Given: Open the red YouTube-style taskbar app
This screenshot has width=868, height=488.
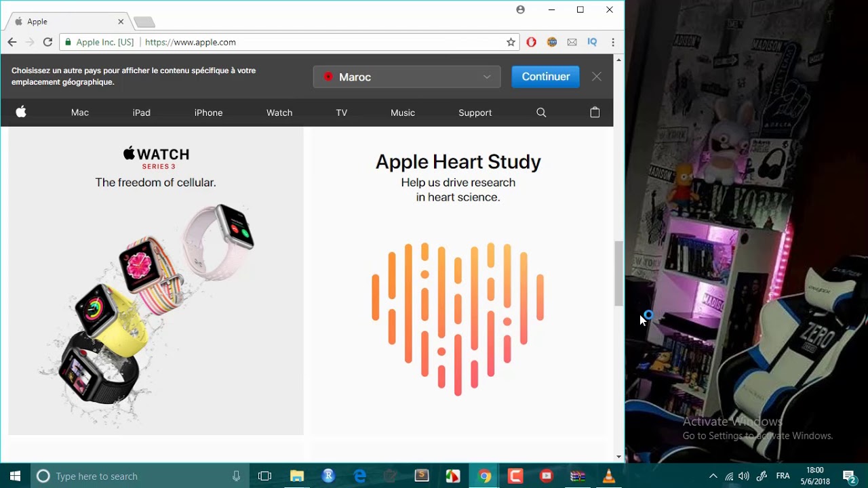Looking at the screenshot, I should pos(547,476).
